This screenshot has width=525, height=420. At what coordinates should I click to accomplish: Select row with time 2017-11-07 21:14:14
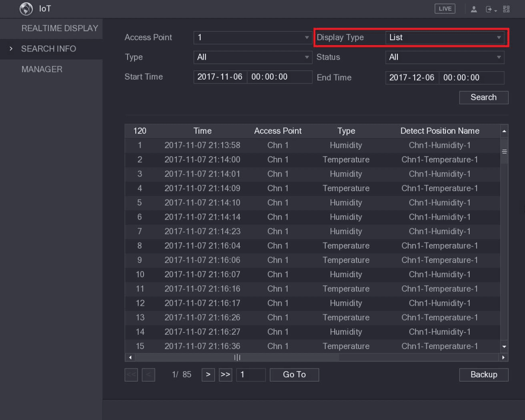(x=313, y=217)
